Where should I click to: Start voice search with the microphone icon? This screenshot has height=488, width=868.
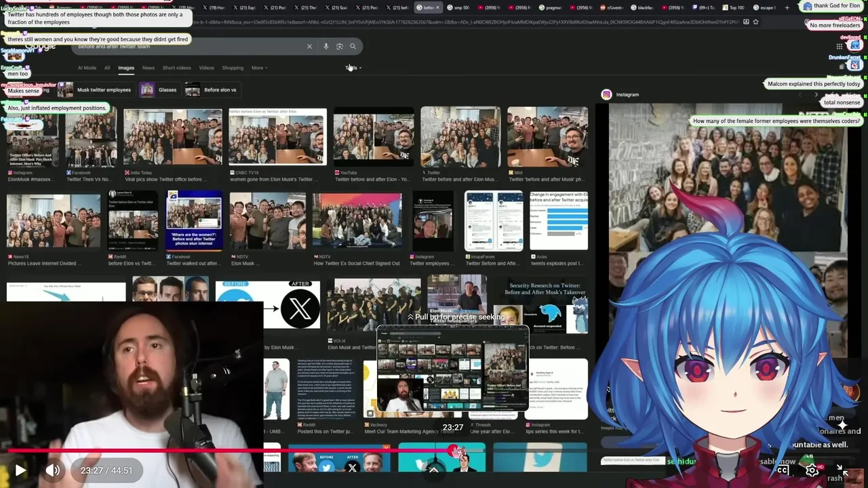(x=325, y=46)
